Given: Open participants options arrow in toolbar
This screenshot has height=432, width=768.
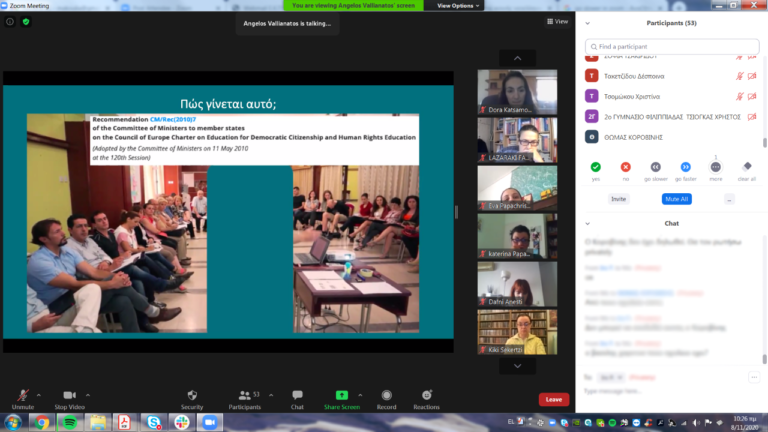Looking at the screenshot, I should (271, 395).
